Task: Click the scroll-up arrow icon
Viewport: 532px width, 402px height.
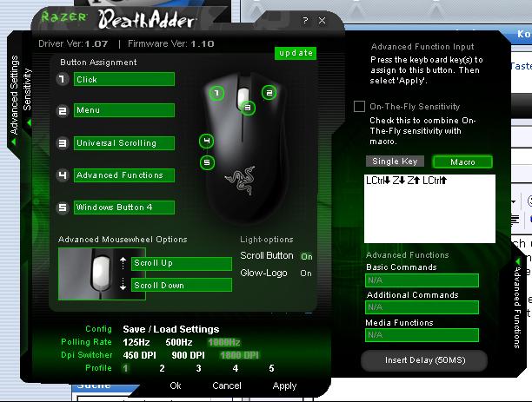Action: (x=123, y=263)
